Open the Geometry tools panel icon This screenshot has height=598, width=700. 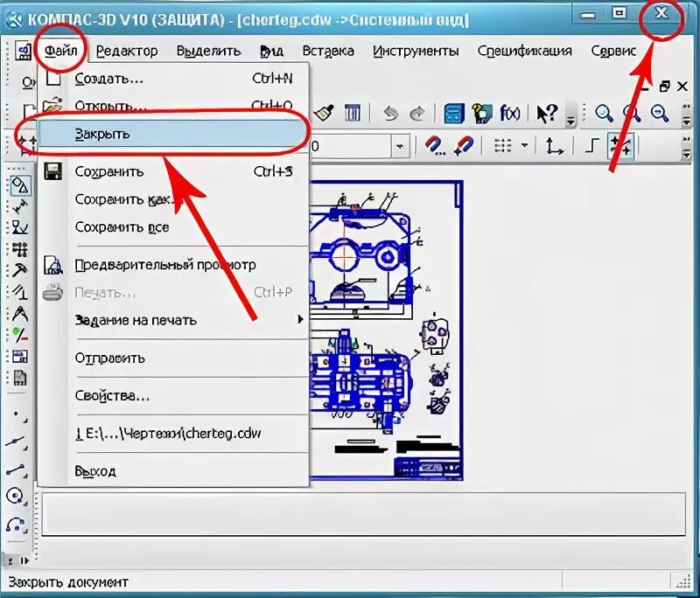[20, 184]
